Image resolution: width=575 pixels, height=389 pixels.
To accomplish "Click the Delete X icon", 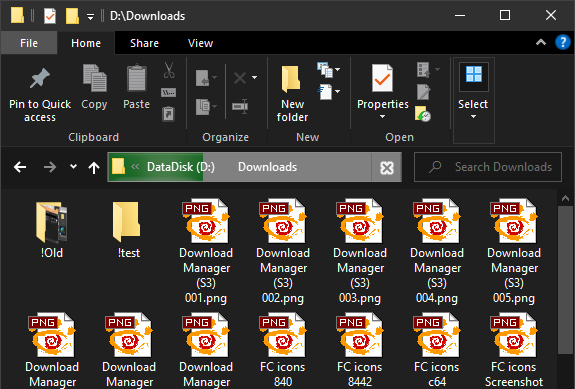I will (240, 78).
